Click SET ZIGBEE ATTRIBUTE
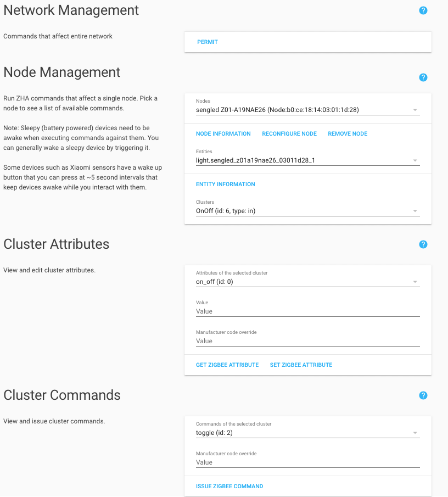The height and width of the screenshot is (497, 448). pos(301,364)
